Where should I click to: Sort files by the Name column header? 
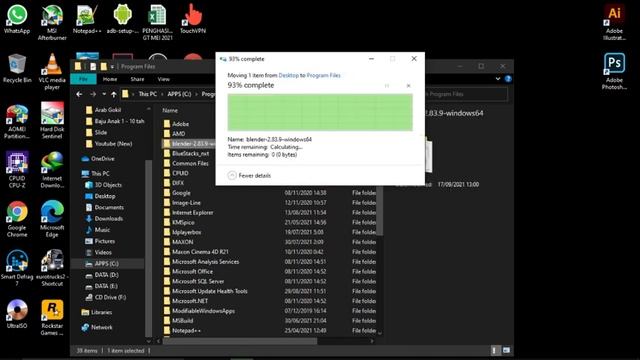tap(170, 110)
